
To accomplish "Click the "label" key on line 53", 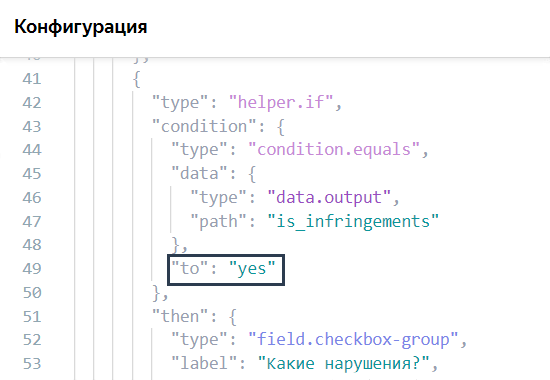I will click(204, 364).
